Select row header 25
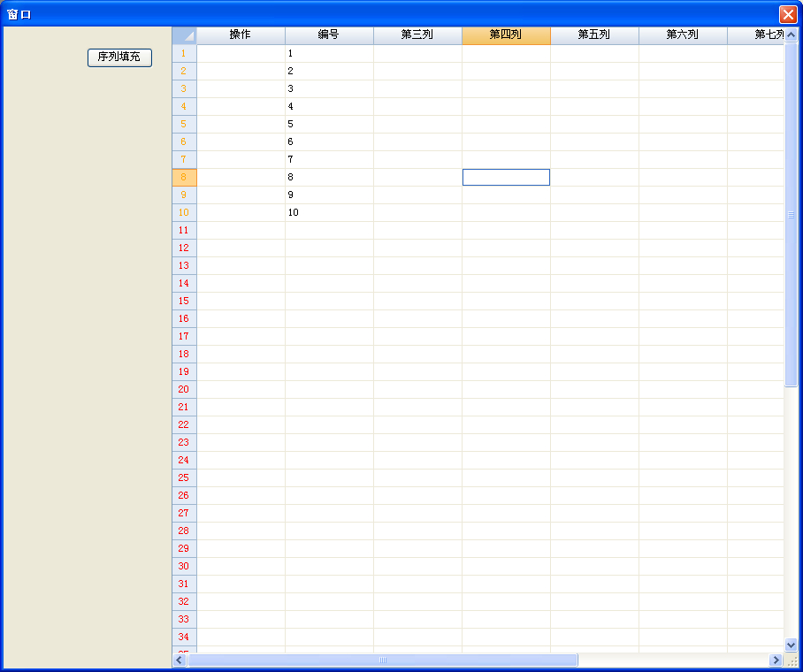The width and height of the screenshot is (803, 672). point(184,477)
